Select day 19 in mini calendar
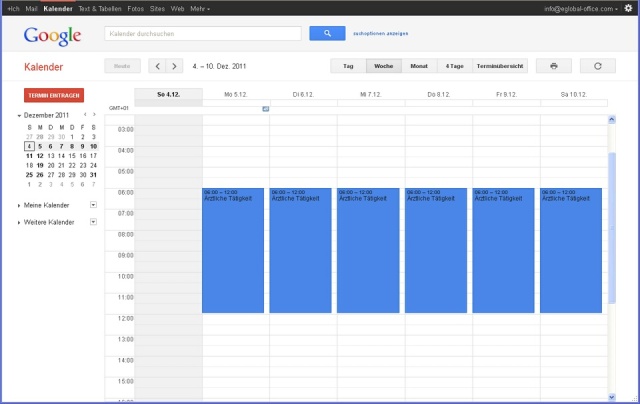 point(40,165)
